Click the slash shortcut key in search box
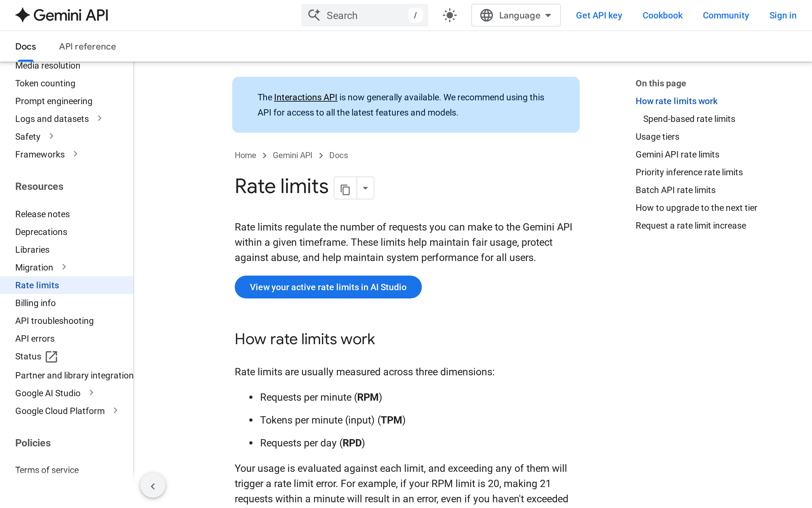Viewport: 812px width, 508px height. tap(415, 16)
